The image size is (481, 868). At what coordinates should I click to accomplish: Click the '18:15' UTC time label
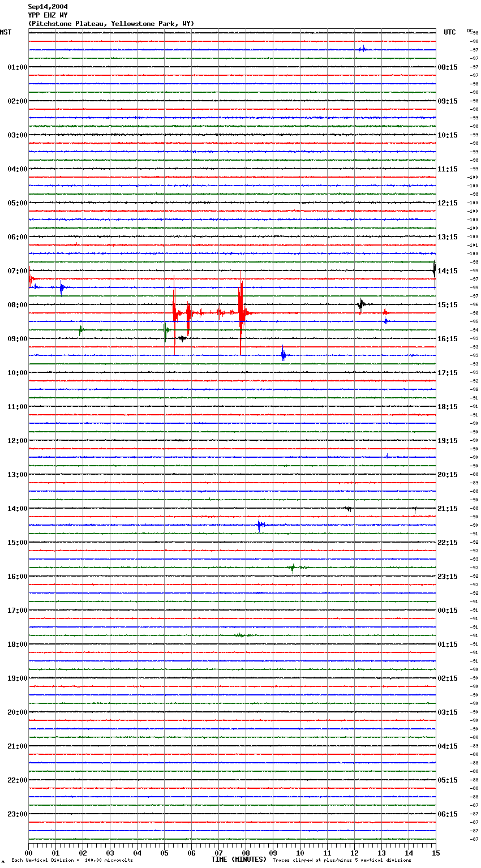click(x=448, y=407)
